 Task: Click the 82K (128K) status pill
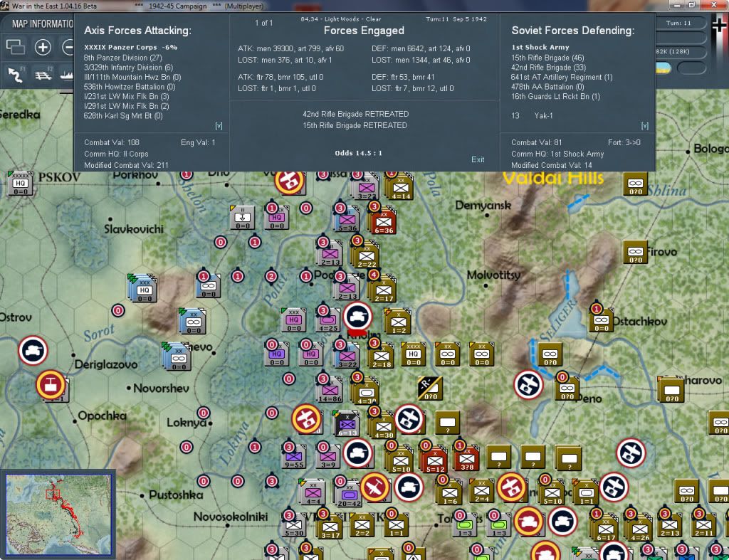679,51
